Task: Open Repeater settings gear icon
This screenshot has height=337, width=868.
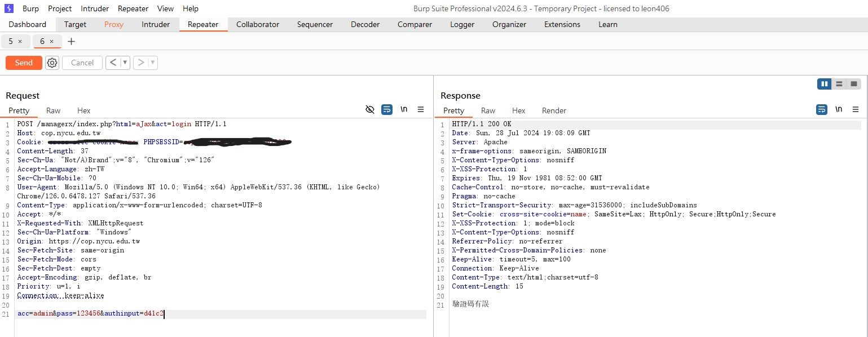Action: [52, 63]
